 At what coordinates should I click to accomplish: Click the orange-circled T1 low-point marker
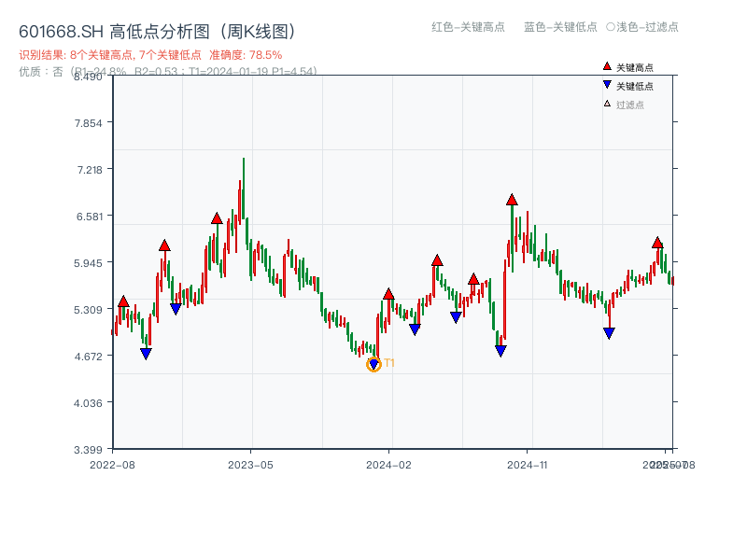click(x=373, y=364)
